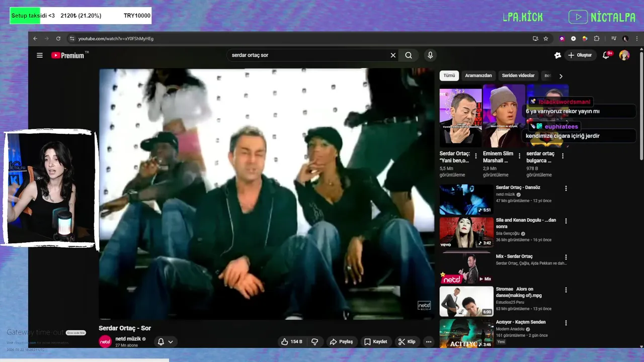
Task: Run search with the magnifier button
Action: (409, 55)
